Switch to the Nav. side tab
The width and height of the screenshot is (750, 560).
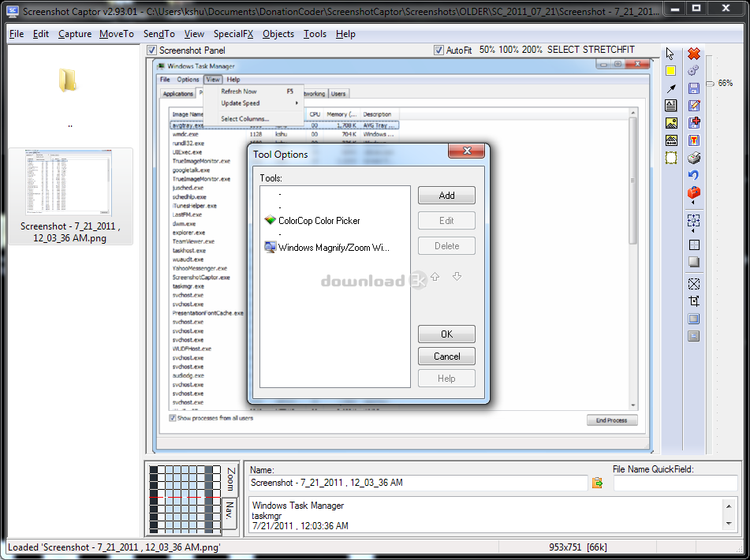tap(229, 512)
